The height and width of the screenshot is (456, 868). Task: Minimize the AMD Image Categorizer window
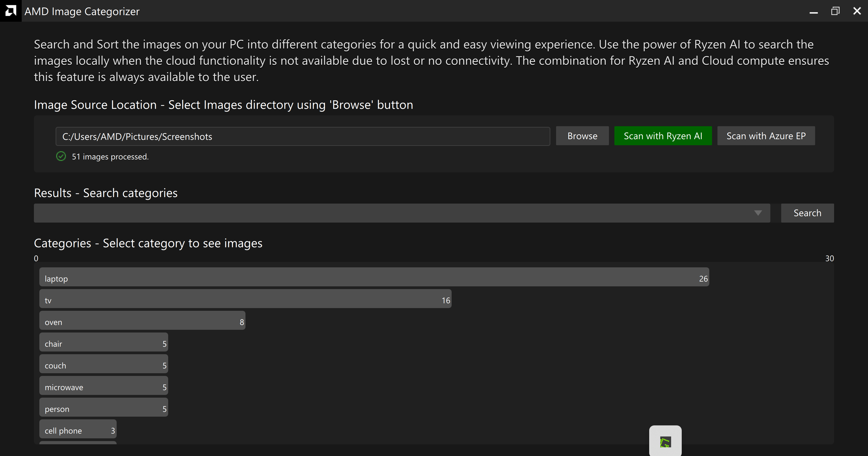(x=814, y=12)
